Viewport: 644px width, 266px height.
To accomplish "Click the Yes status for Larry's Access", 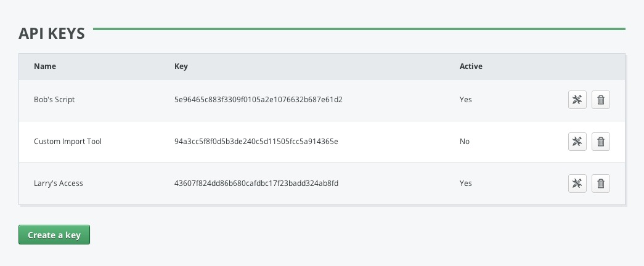I will (466, 183).
